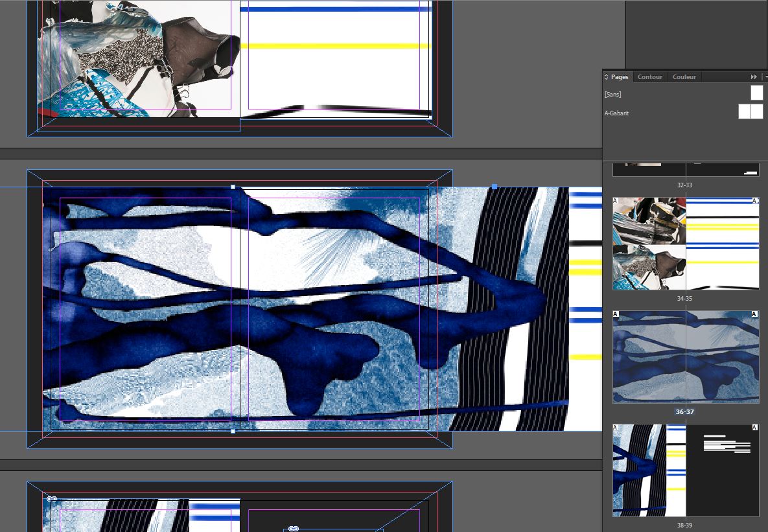The height and width of the screenshot is (532, 768).
Task: Open the Pages panel flyout menu
Action: pyautogui.click(x=765, y=77)
